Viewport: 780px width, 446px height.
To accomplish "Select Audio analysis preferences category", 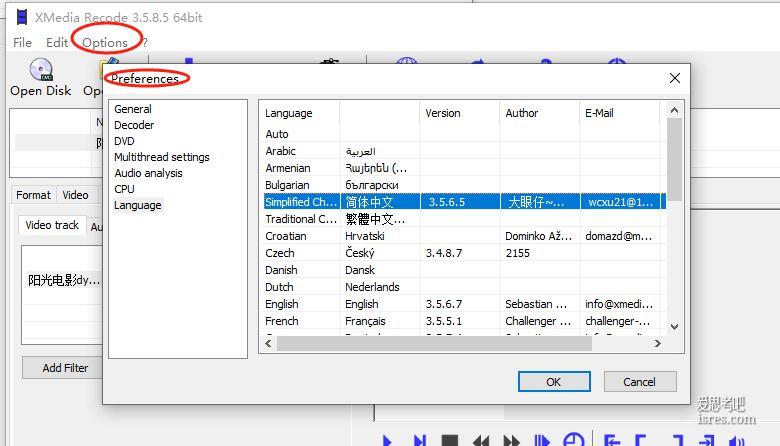I will coord(148,173).
